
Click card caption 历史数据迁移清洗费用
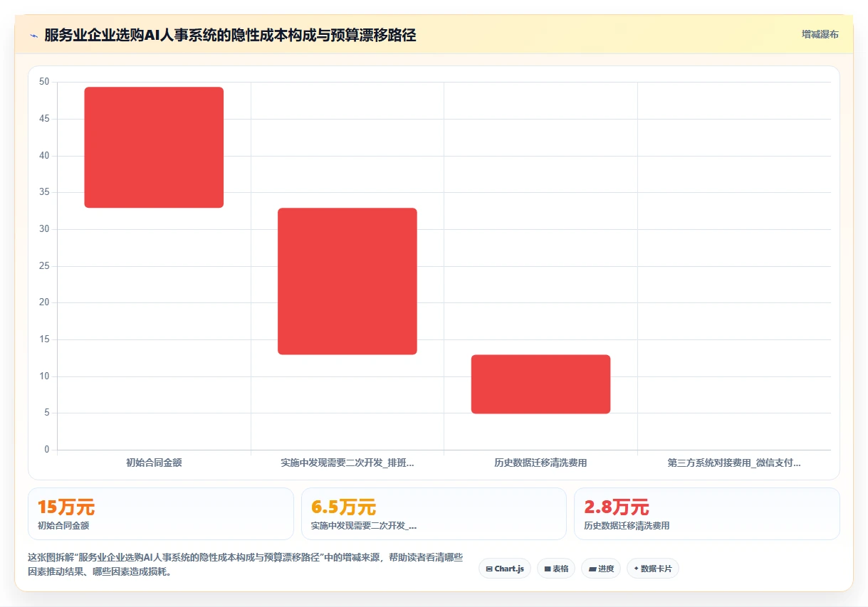tap(627, 526)
